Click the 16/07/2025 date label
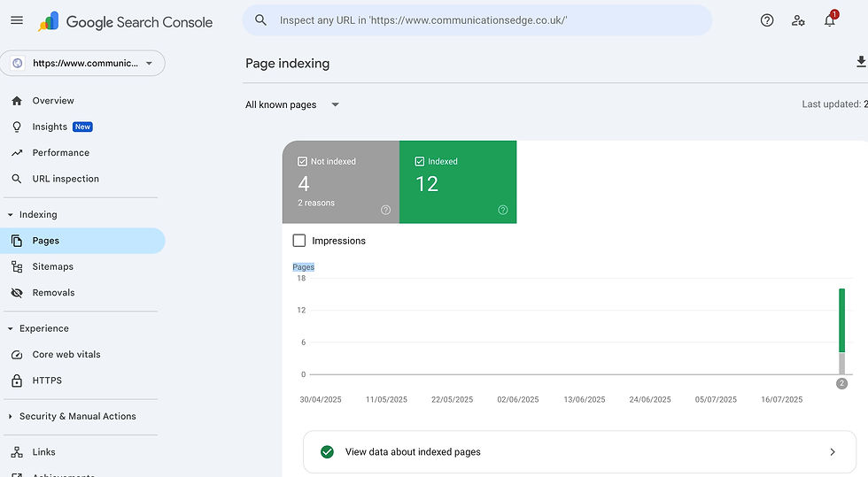 pyautogui.click(x=781, y=399)
